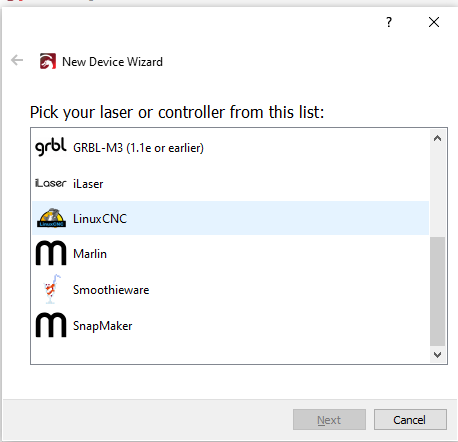Viewport: 458px width, 442px height.
Task: Click the iLaser logo icon
Action: (x=51, y=183)
